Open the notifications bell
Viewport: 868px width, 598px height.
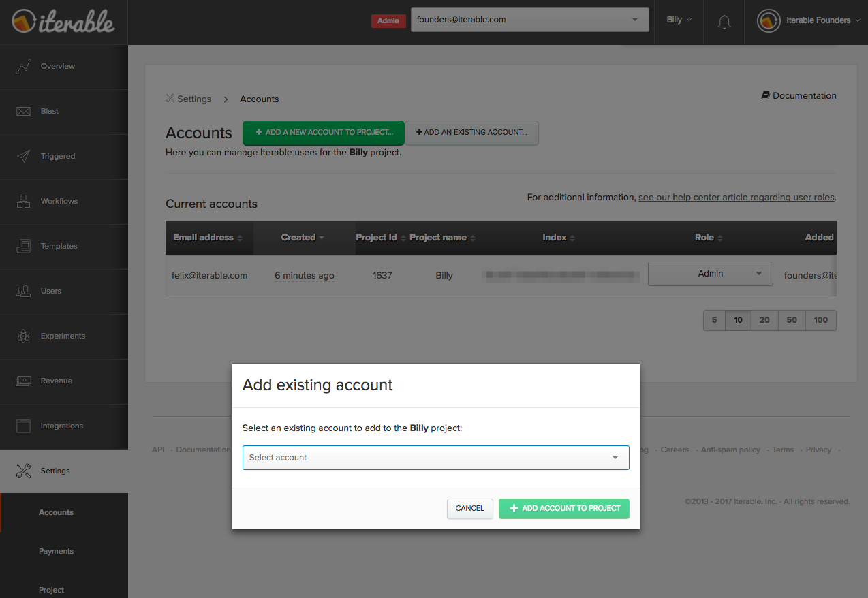[724, 22]
